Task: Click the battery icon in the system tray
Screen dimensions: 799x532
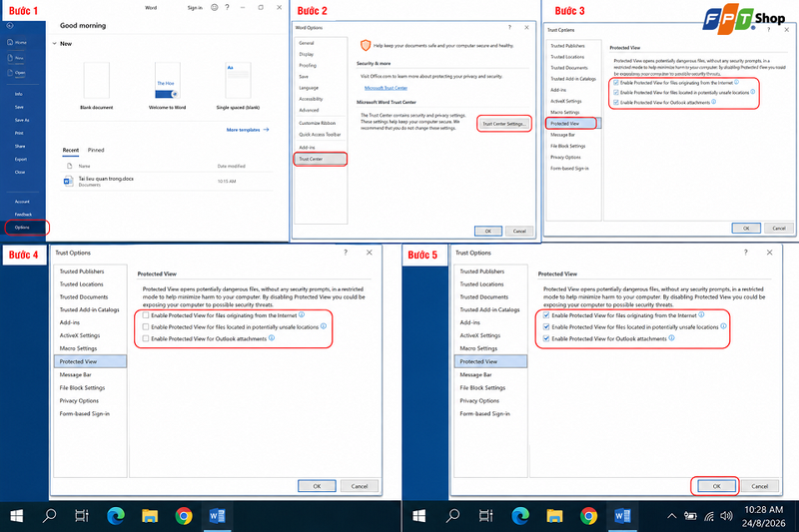Action: 690,516
